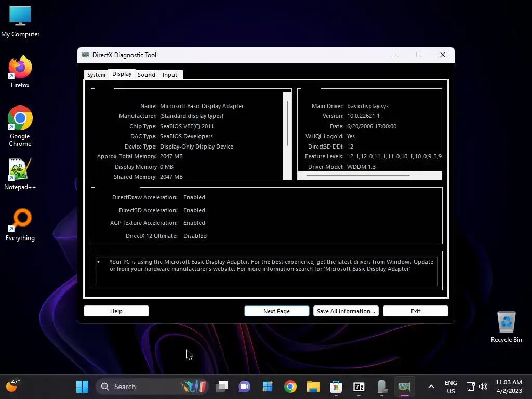The width and height of the screenshot is (532, 399).
Task: Open the My Computer desktop icon
Action: tap(20, 22)
